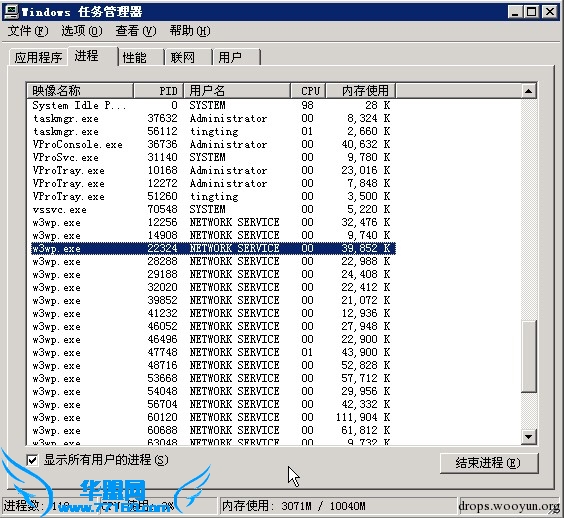Sort by 内存使用 column header
The image size is (564, 518).
click(x=361, y=91)
